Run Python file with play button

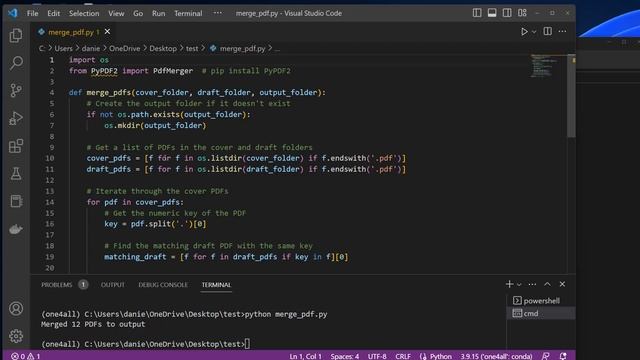tap(524, 31)
